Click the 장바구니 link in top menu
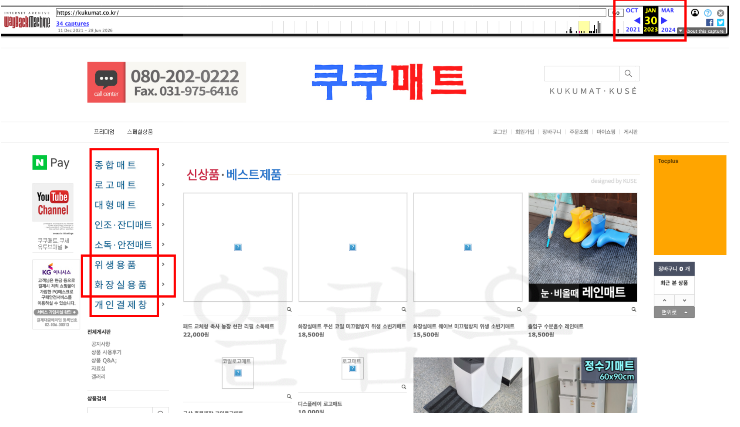 (552, 132)
